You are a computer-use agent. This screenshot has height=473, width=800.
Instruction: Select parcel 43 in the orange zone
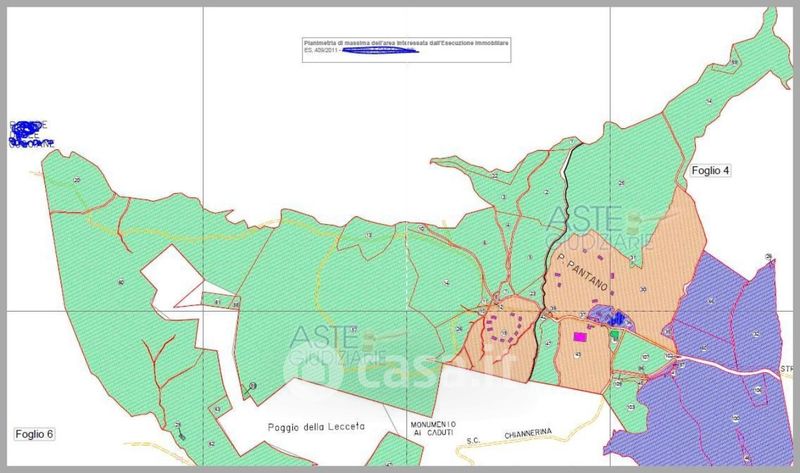pos(578,357)
